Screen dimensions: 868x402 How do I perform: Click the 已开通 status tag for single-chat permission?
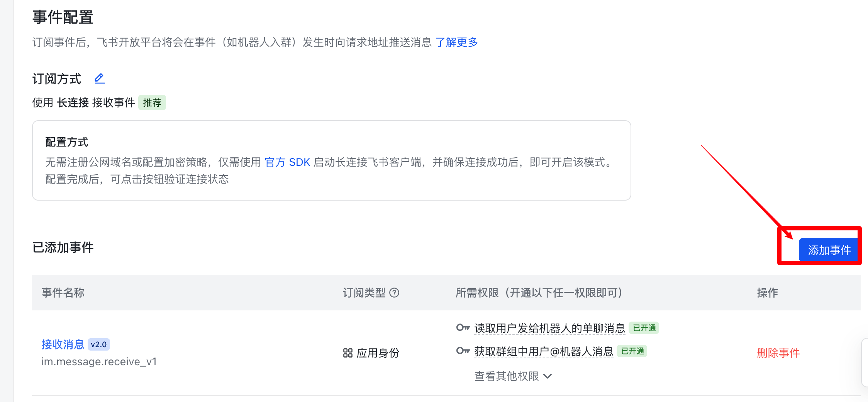tap(644, 328)
